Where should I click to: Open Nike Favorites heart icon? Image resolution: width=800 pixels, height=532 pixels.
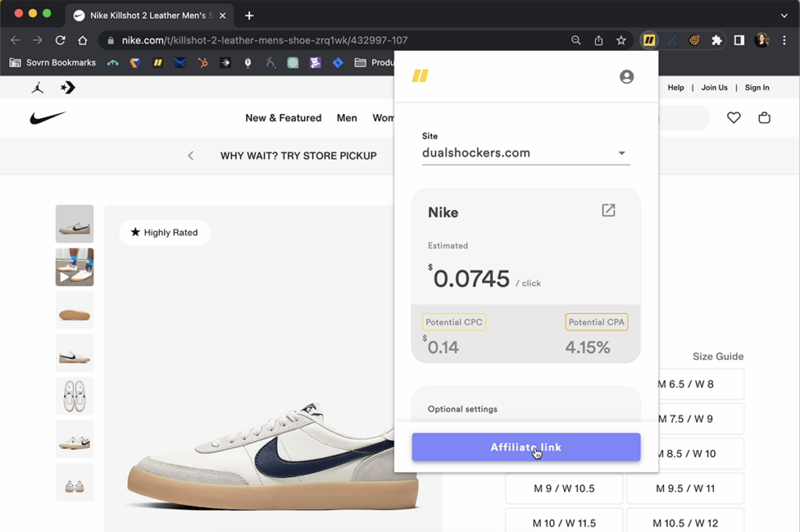pyautogui.click(x=734, y=118)
